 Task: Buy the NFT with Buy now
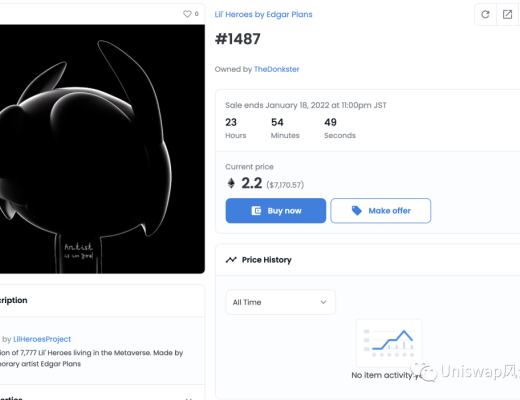click(276, 211)
